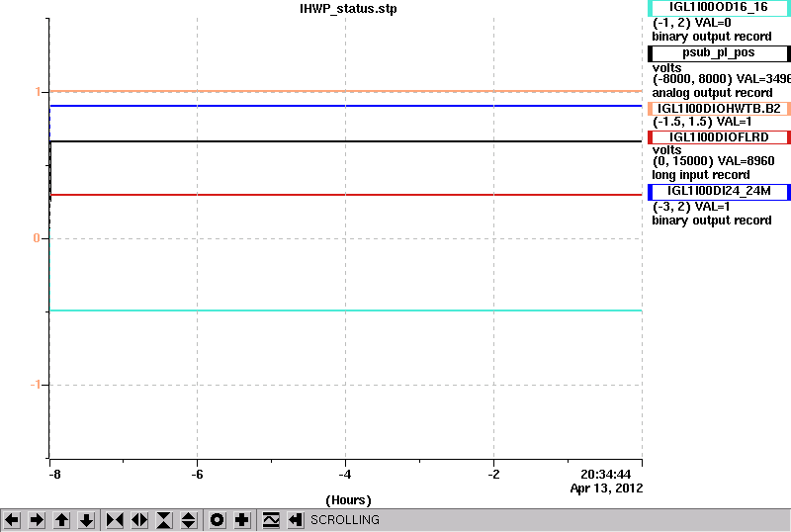Click the horizontal bowtie time-axis zoom icon

click(x=115, y=520)
